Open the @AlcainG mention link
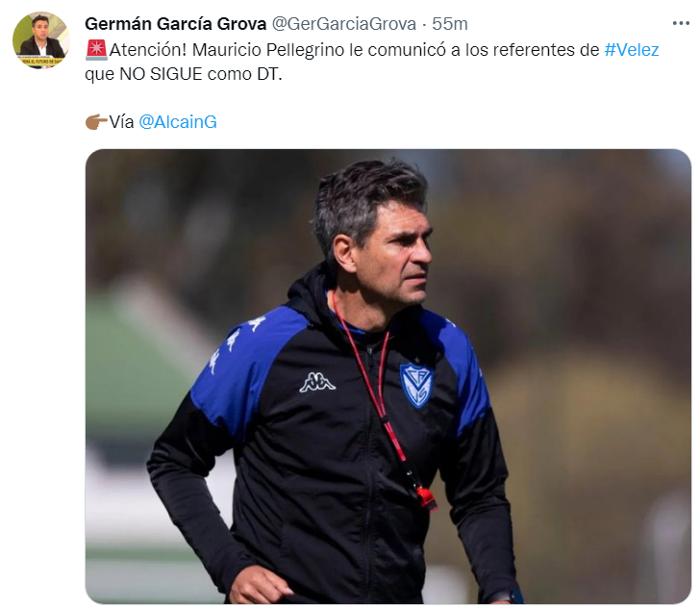Screen dimensions: 700x609 pyautogui.click(x=178, y=121)
